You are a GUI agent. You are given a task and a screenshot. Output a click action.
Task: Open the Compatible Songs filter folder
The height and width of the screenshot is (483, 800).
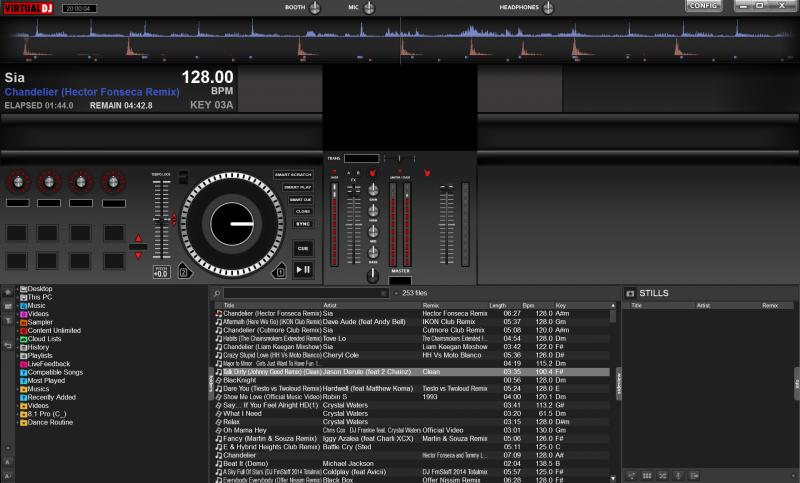point(51,372)
